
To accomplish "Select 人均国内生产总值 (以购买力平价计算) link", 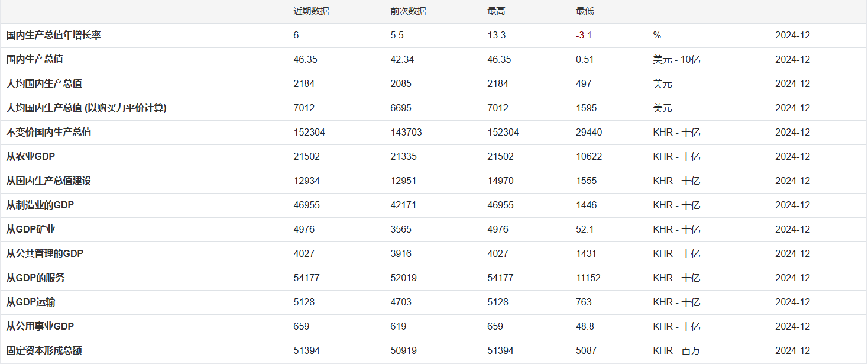I will 86,108.
